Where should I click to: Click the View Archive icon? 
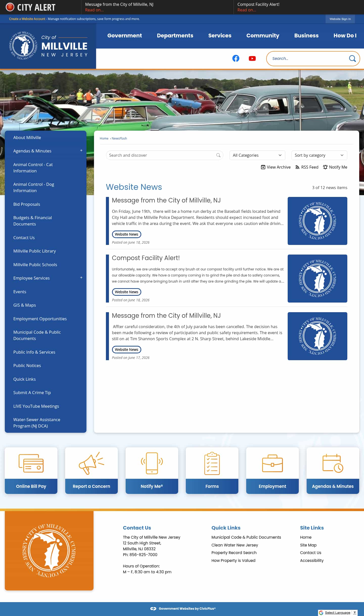(x=263, y=167)
